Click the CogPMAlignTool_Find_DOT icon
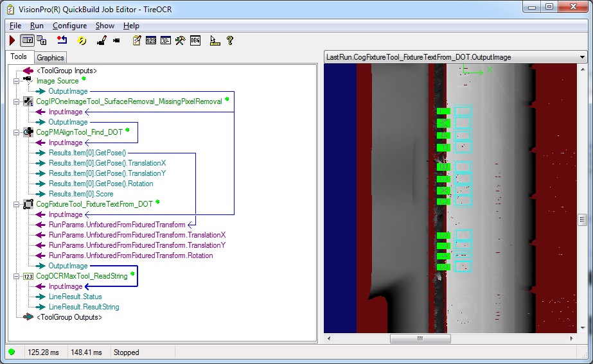The height and width of the screenshot is (364, 593). click(28, 132)
